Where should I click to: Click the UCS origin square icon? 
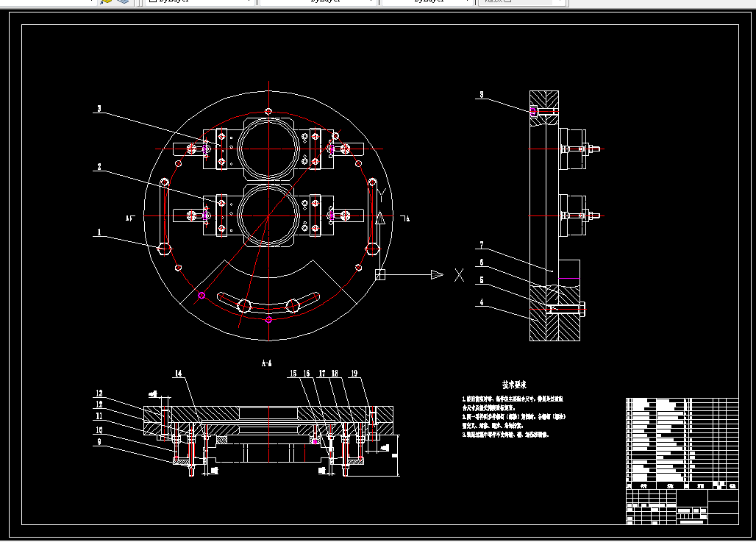coord(380,274)
